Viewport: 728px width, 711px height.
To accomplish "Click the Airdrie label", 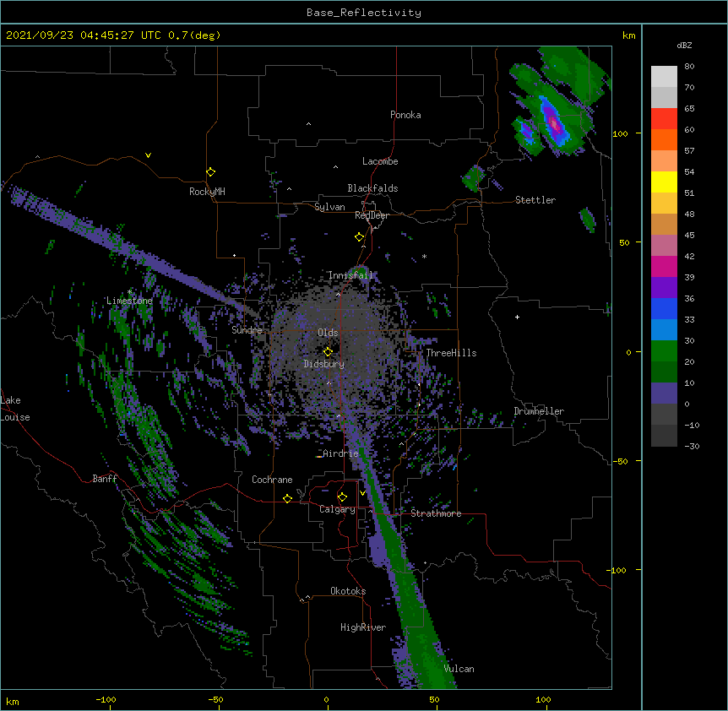I will [x=341, y=453].
